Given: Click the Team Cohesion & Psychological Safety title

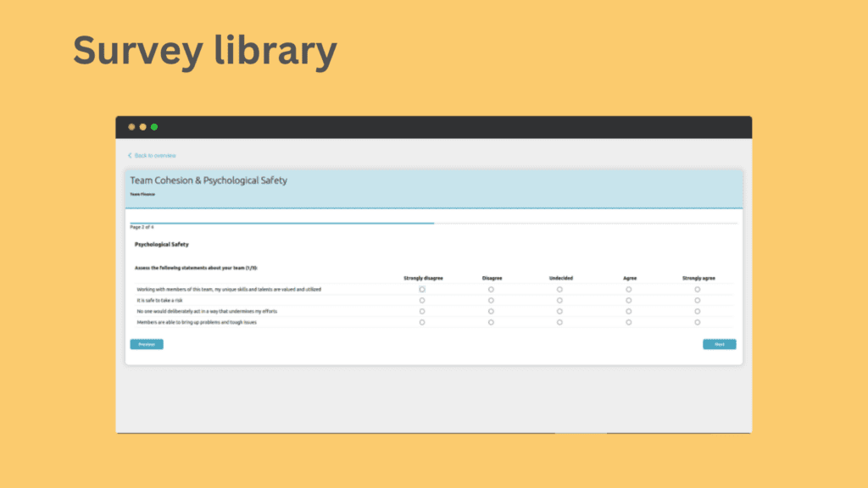Looking at the screenshot, I should 209,180.
